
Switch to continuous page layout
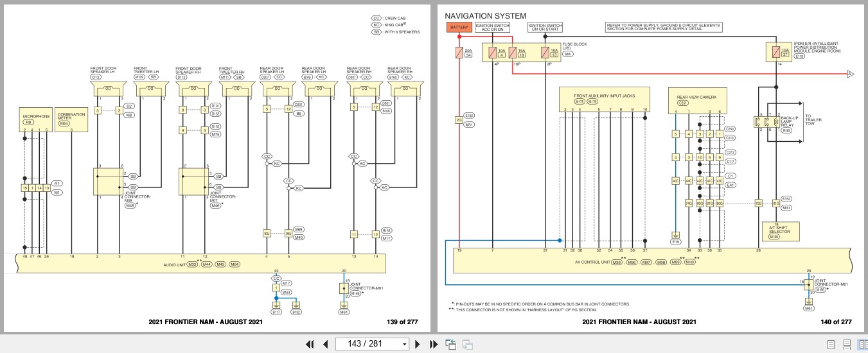(x=847, y=345)
